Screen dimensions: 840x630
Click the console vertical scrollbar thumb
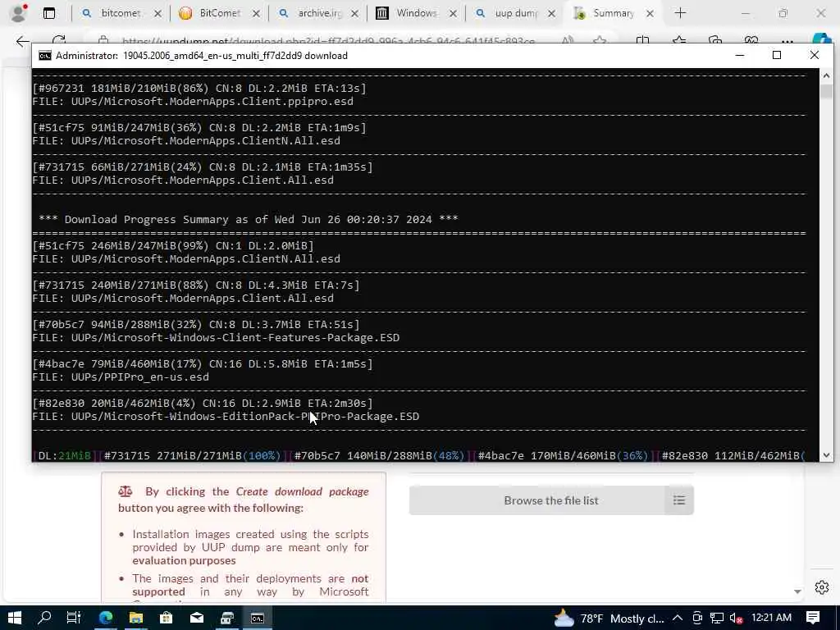click(826, 91)
